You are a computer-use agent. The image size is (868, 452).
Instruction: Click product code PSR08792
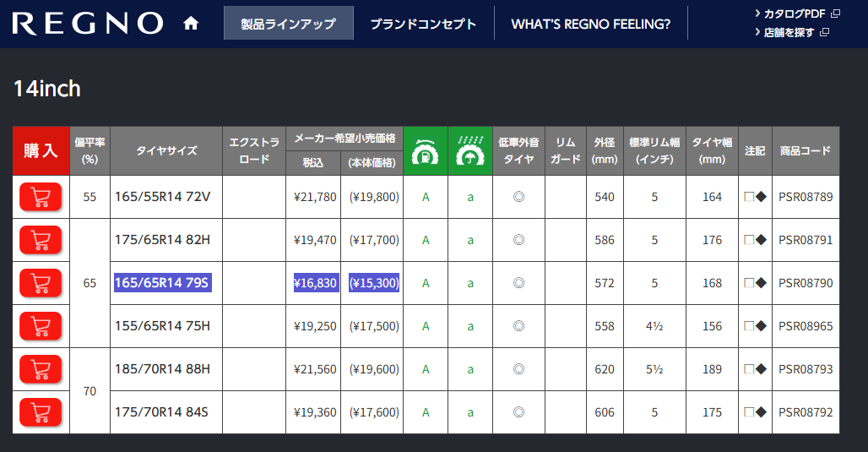coord(806,412)
